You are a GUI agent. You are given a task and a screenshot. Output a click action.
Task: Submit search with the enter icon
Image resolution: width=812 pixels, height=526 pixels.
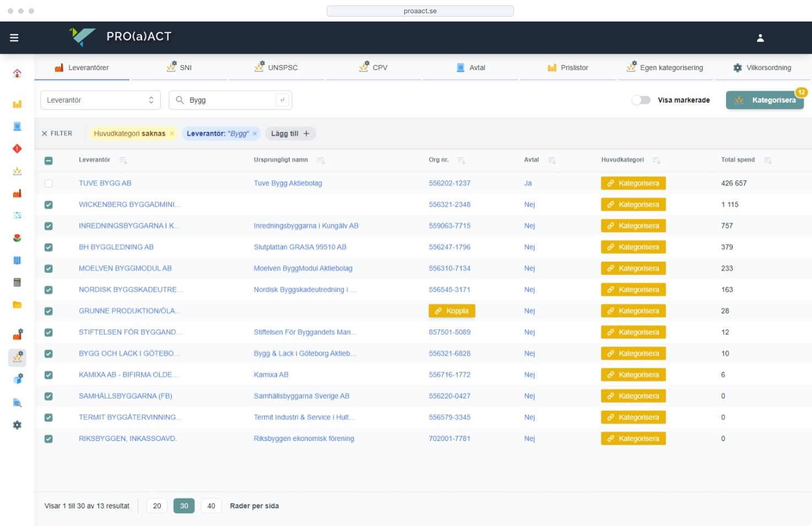(282, 100)
